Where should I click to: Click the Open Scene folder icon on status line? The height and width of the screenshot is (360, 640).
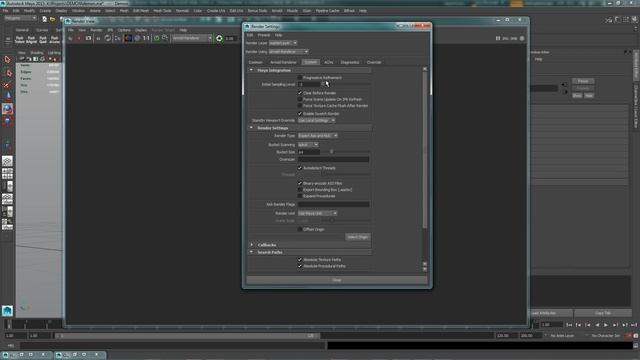pos(53,19)
